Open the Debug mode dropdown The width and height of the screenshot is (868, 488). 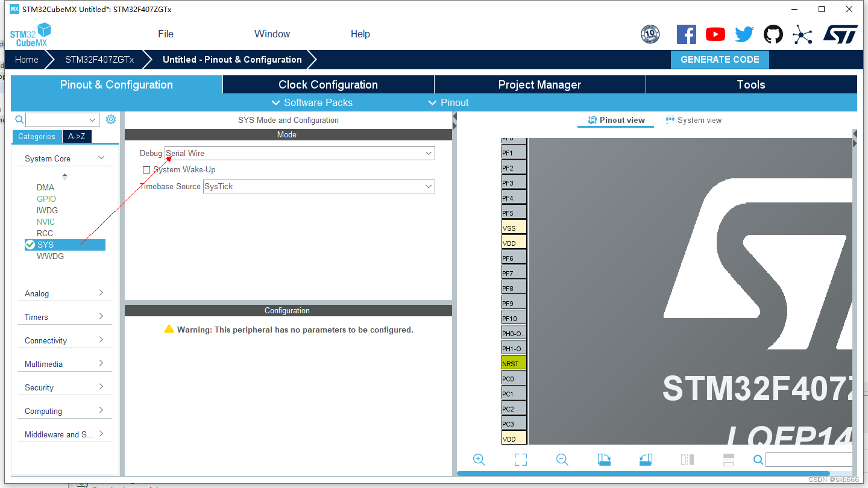pyautogui.click(x=428, y=153)
